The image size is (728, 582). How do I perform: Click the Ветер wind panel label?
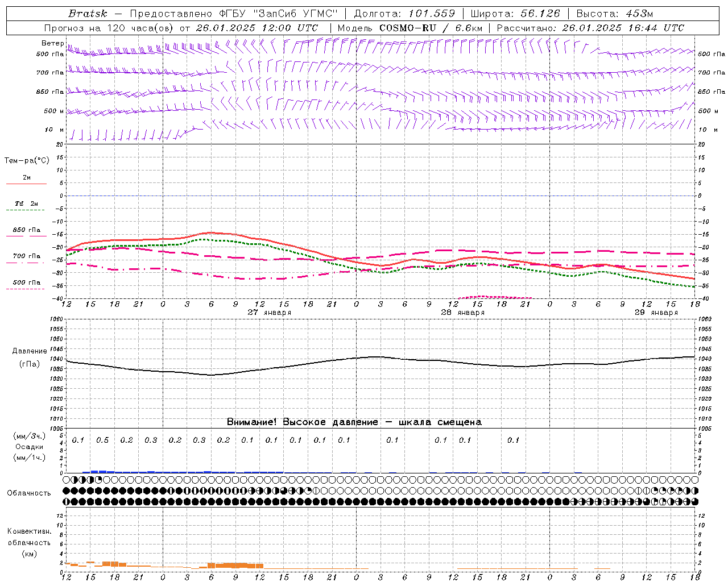click(x=52, y=43)
